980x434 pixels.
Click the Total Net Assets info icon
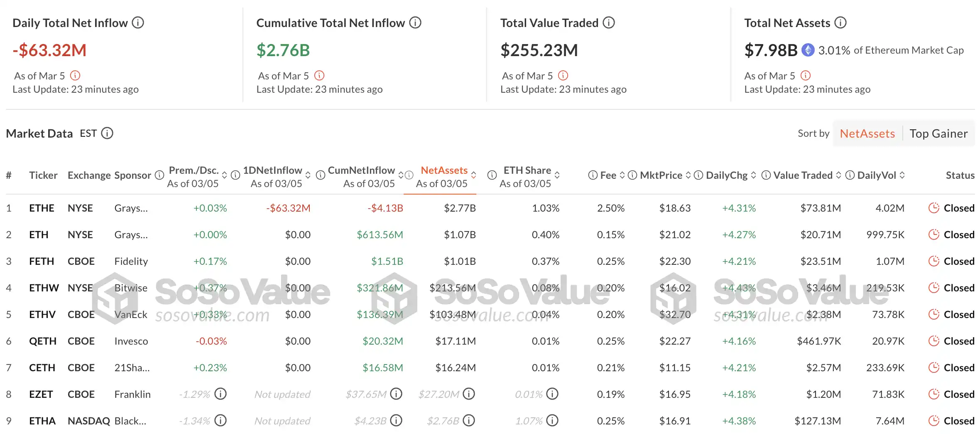click(x=840, y=23)
